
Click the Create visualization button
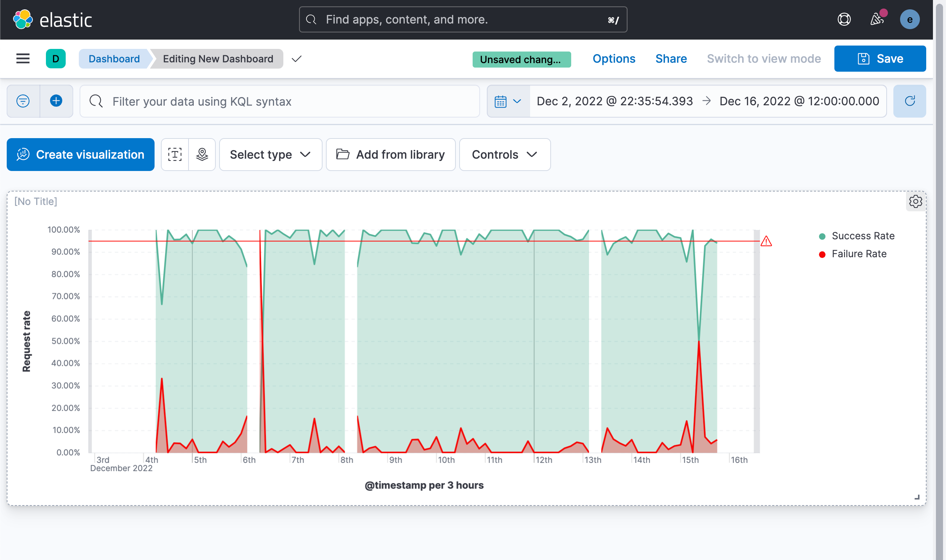[80, 155]
